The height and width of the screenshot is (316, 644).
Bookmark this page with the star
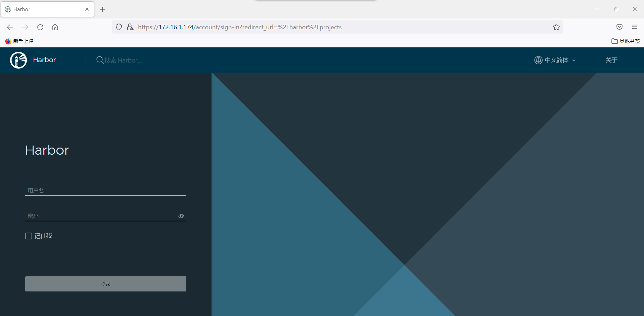point(556,27)
